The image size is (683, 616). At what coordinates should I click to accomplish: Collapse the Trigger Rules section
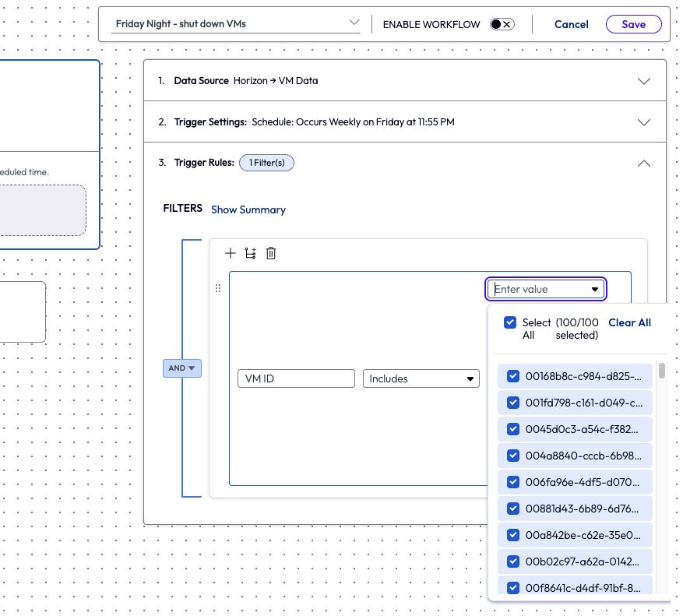[x=643, y=164]
